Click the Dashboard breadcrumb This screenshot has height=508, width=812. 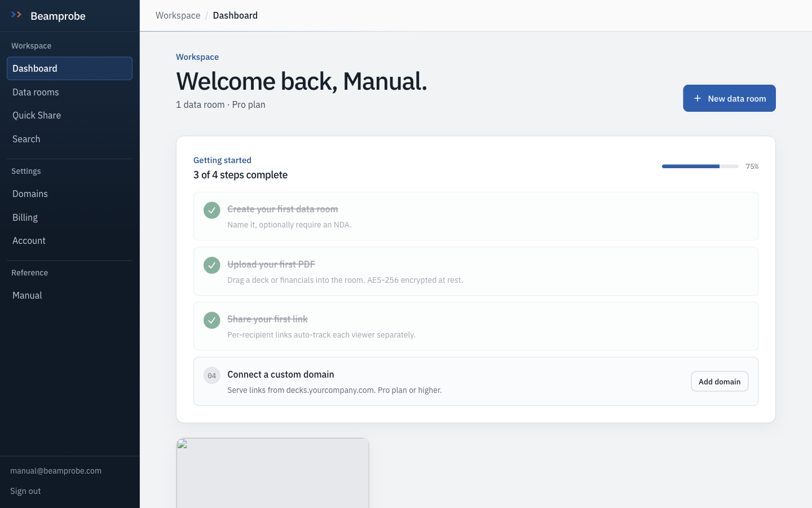(235, 15)
